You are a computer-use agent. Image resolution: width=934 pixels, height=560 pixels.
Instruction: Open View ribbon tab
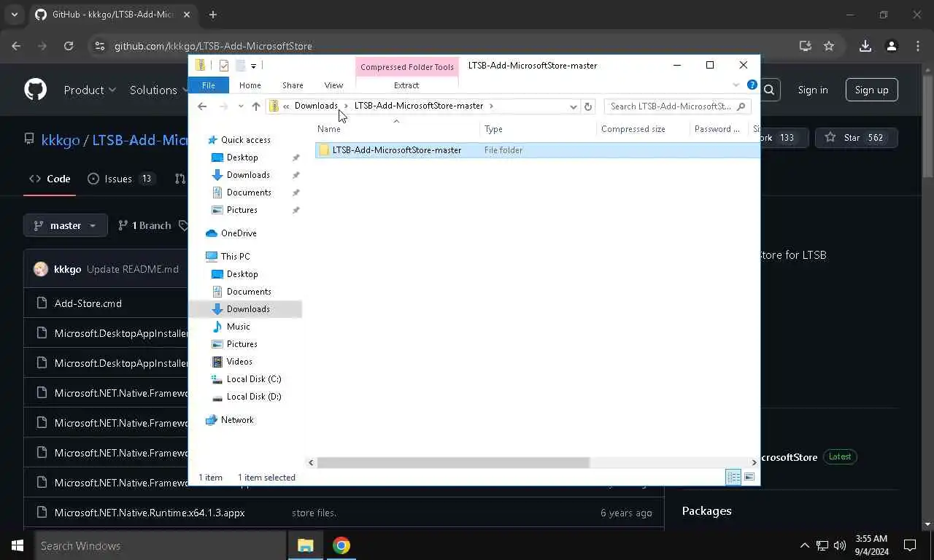[333, 85]
